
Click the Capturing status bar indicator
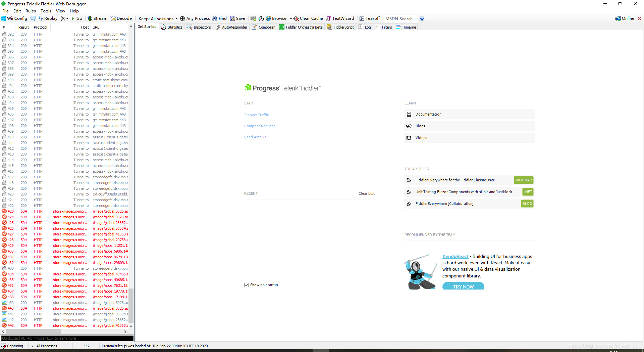click(12, 346)
